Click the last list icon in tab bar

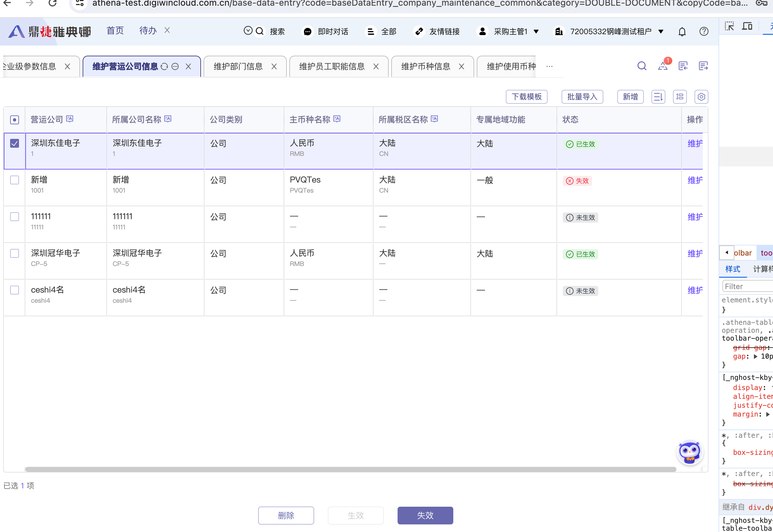pyautogui.click(x=703, y=66)
